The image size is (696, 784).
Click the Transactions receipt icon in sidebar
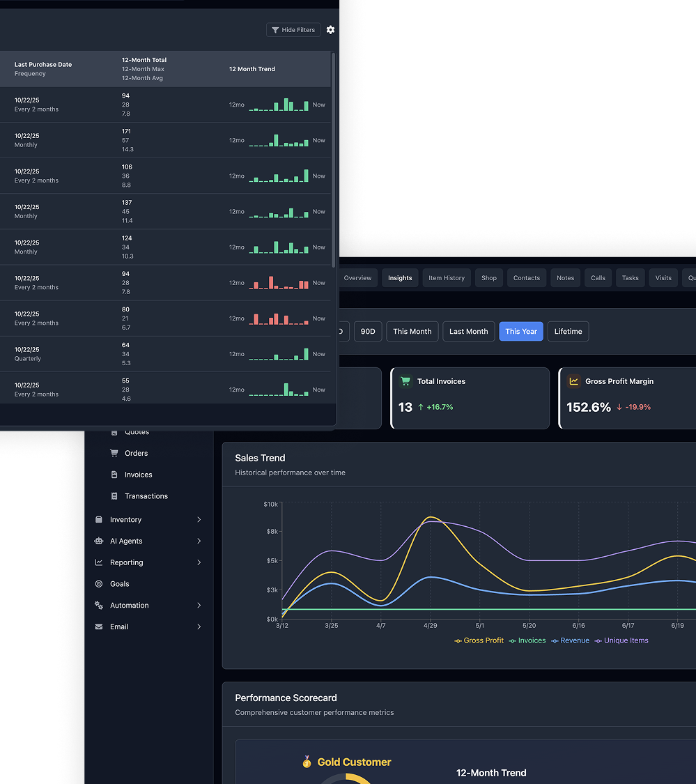pyautogui.click(x=114, y=496)
